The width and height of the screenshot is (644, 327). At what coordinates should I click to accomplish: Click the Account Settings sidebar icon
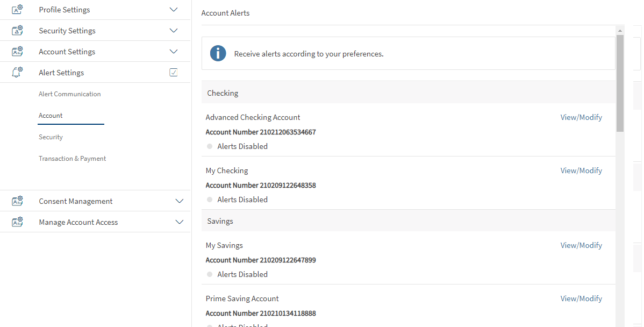coord(17,52)
